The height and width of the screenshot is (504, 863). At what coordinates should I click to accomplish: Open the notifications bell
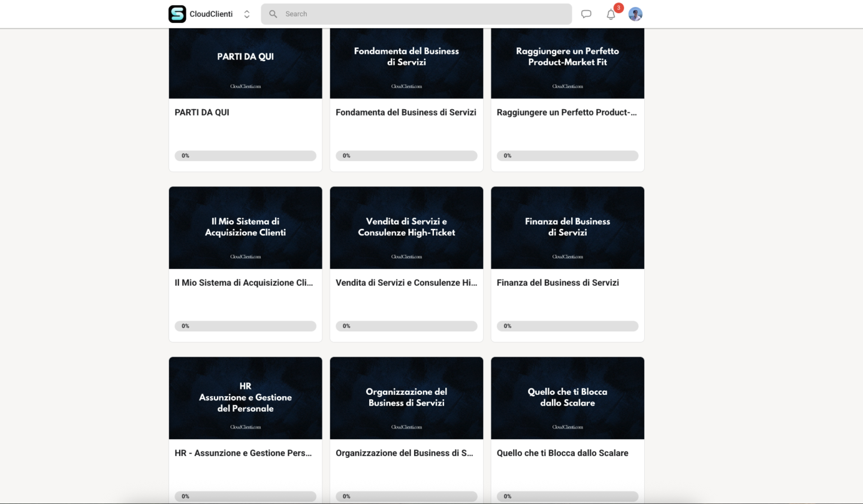(611, 14)
